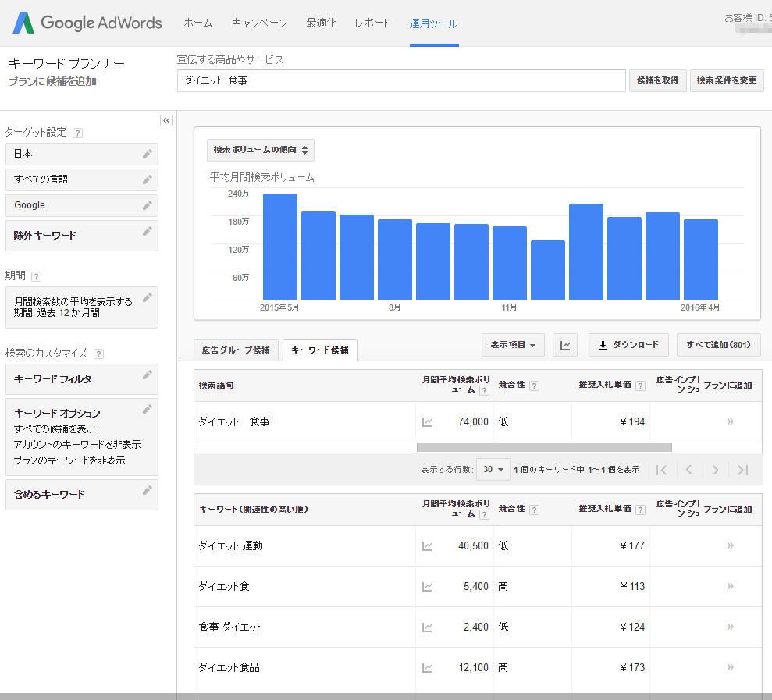Screen dimensions: 772x700
Task: Expand the 表示項目 columns dropdown
Action: coord(513,345)
